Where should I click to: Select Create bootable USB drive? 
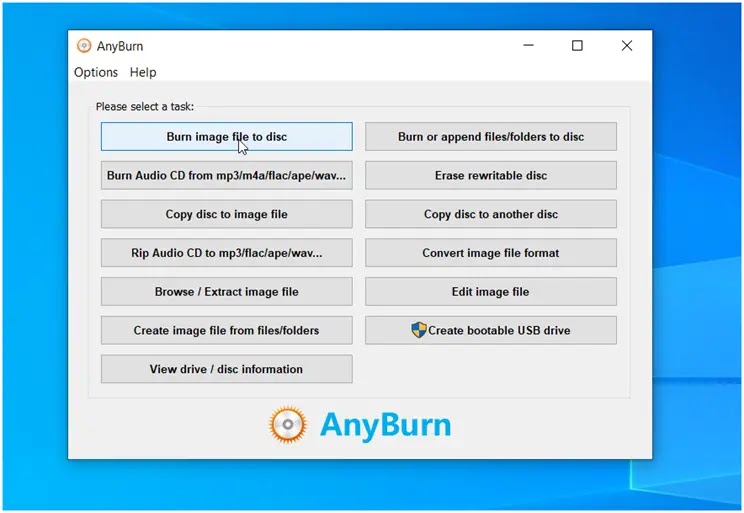(491, 330)
